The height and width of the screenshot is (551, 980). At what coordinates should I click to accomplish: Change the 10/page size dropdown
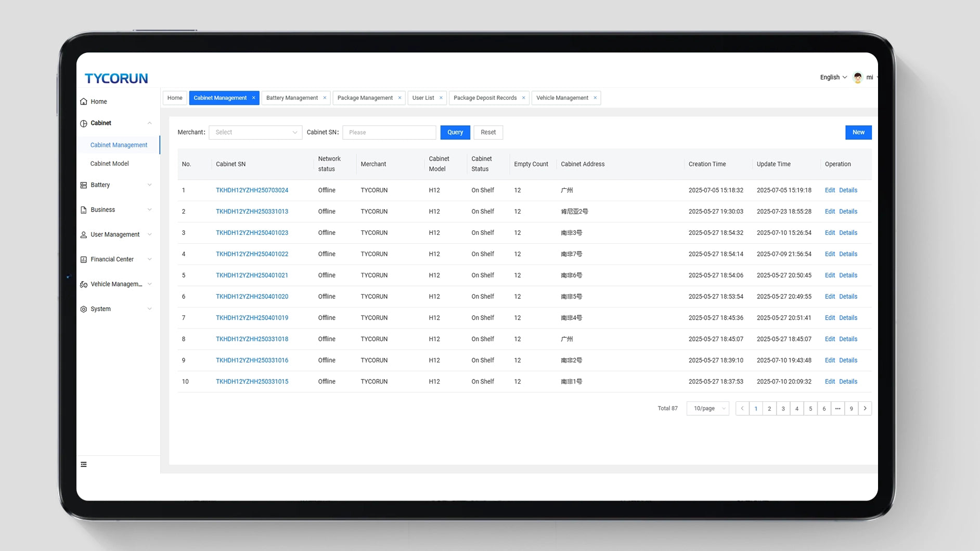(x=707, y=409)
